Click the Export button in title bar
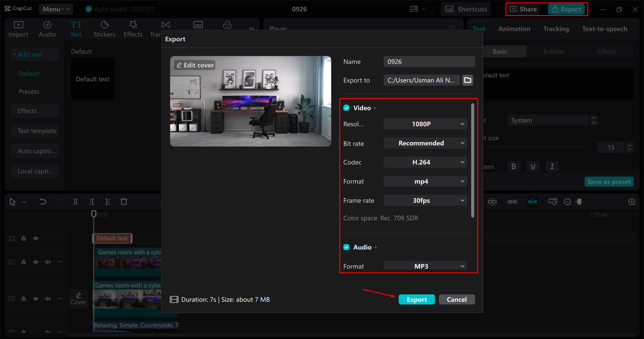This screenshot has width=644, height=339. click(x=566, y=9)
